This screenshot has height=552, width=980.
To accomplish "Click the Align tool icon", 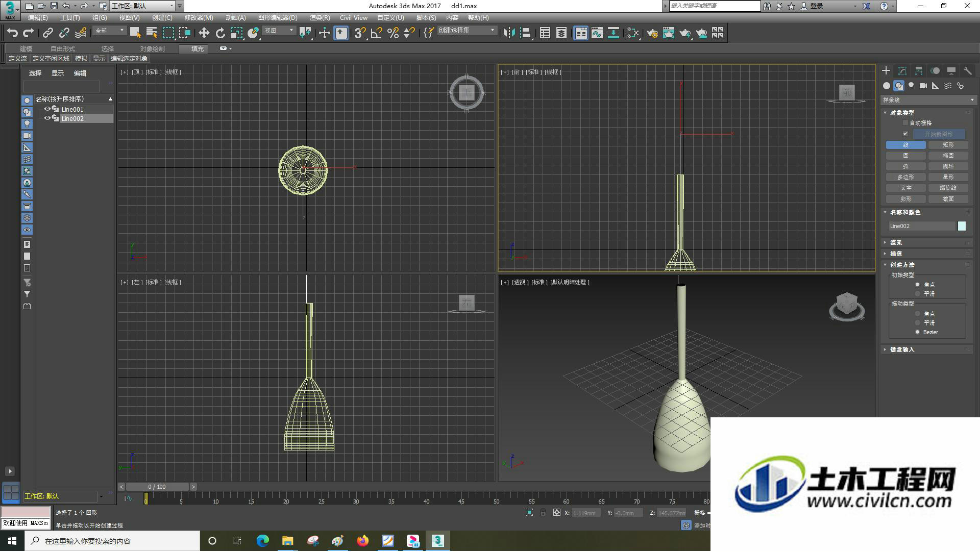I will click(525, 33).
